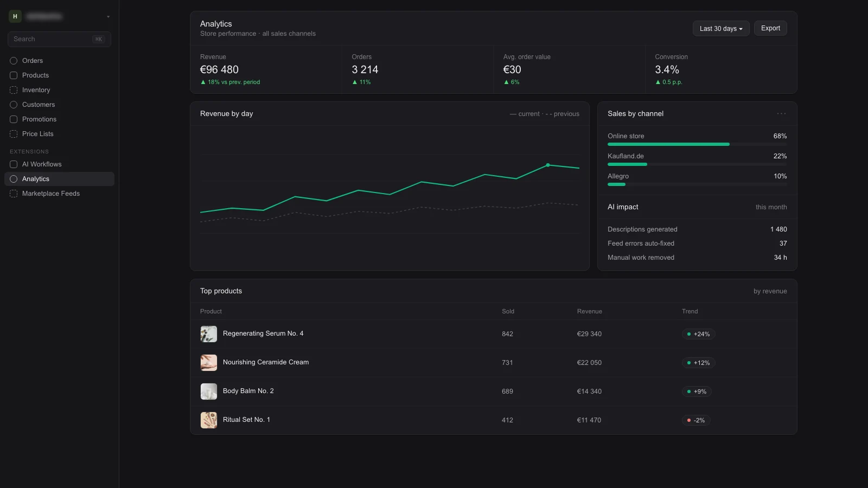Click the Price Lists sidebar icon
Viewport: 868px width, 488px height.
pyautogui.click(x=14, y=134)
